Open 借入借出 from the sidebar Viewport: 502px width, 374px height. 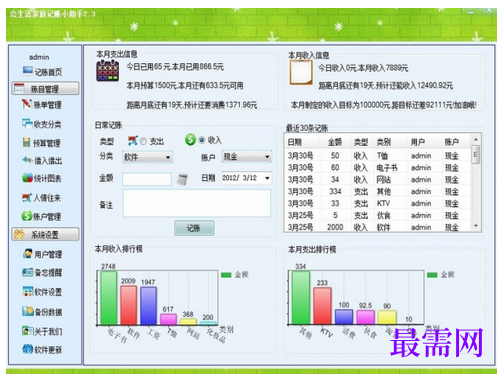[x=42, y=161]
